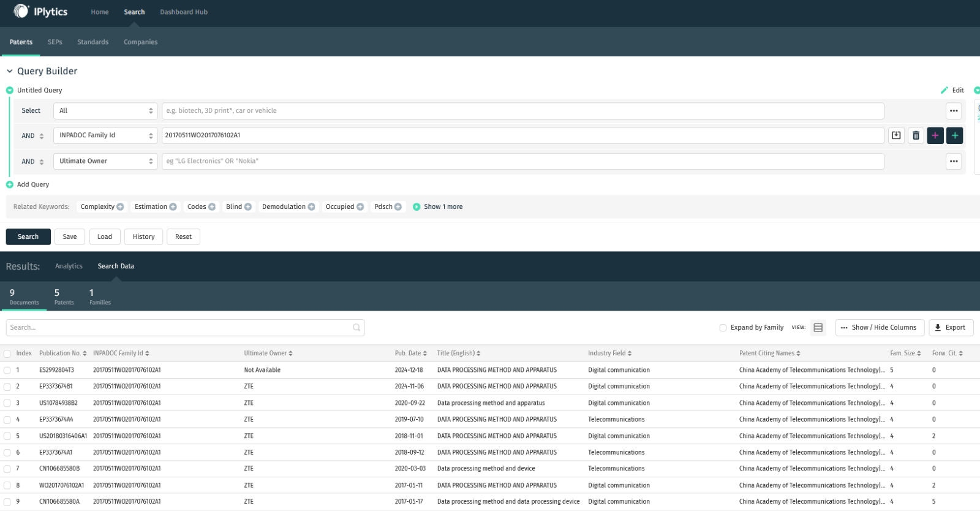Enable the Expand by Family checkbox

(x=723, y=328)
